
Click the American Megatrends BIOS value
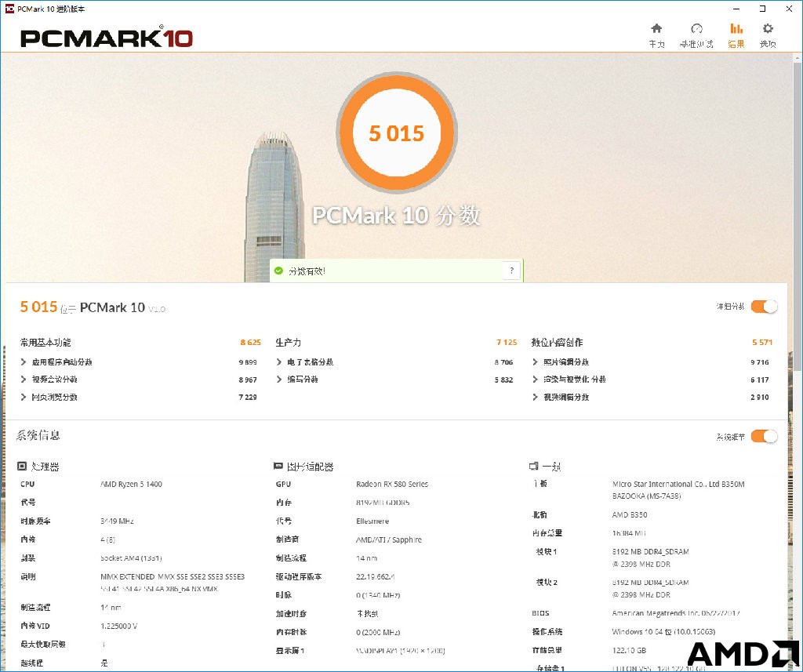[675, 613]
